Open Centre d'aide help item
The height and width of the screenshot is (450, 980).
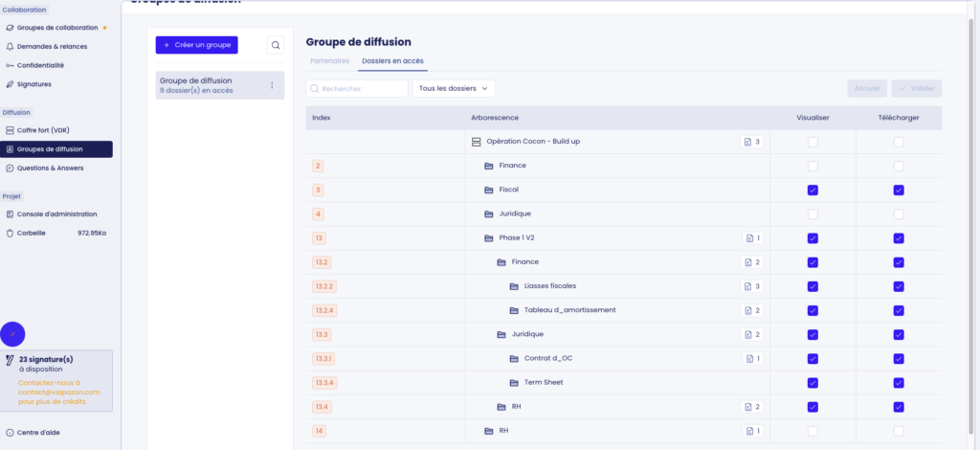point(38,432)
